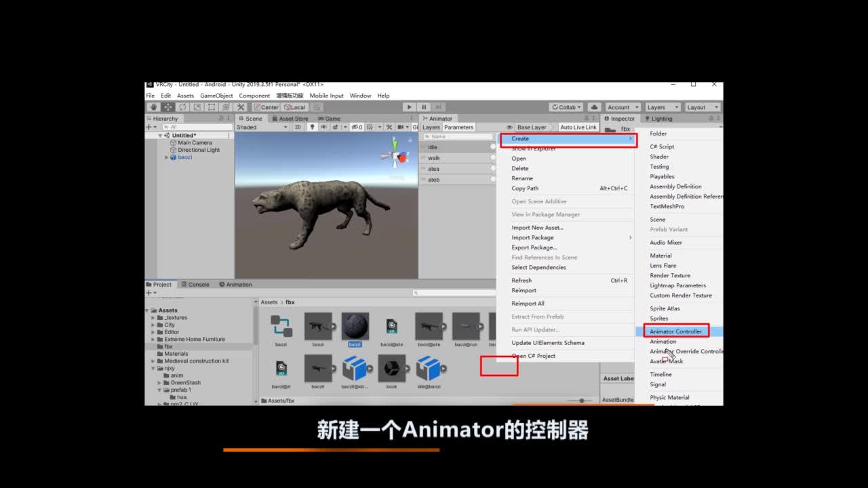Choose Rename in context menu
The width and height of the screenshot is (868, 488).
pyautogui.click(x=522, y=178)
